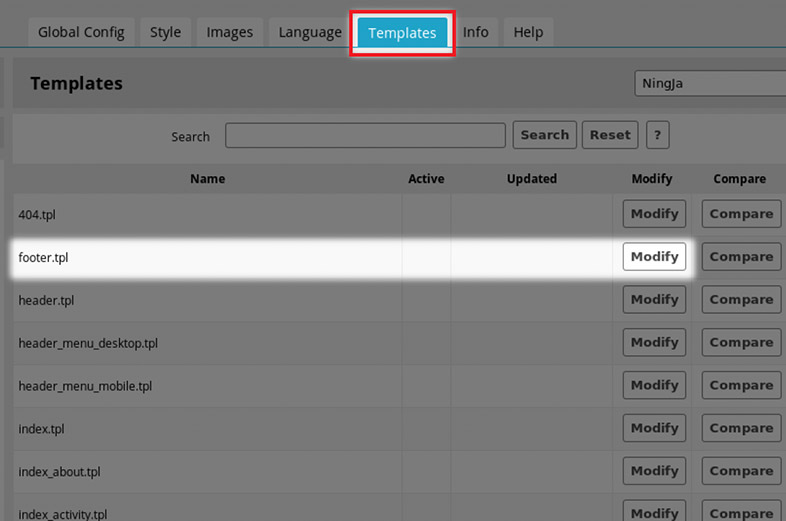Switch to the Help tab
This screenshot has width=786, height=521.
(x=528, y=32)
